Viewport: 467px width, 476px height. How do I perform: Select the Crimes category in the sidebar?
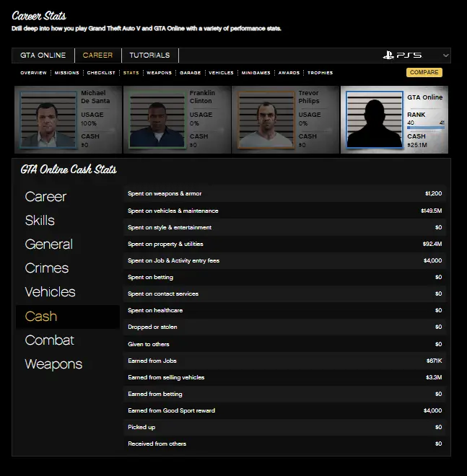[x=47, y=268]
